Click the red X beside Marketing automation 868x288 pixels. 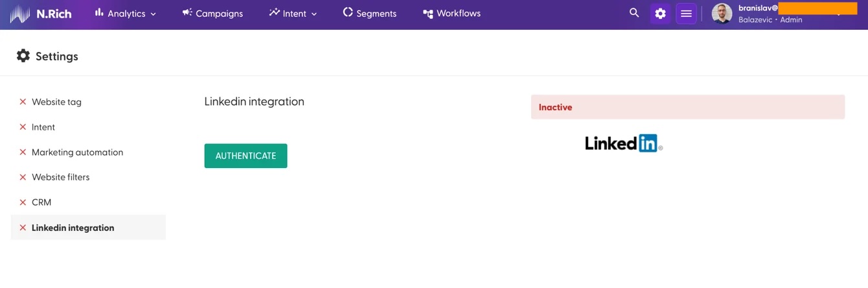click(x=23, y=152)
